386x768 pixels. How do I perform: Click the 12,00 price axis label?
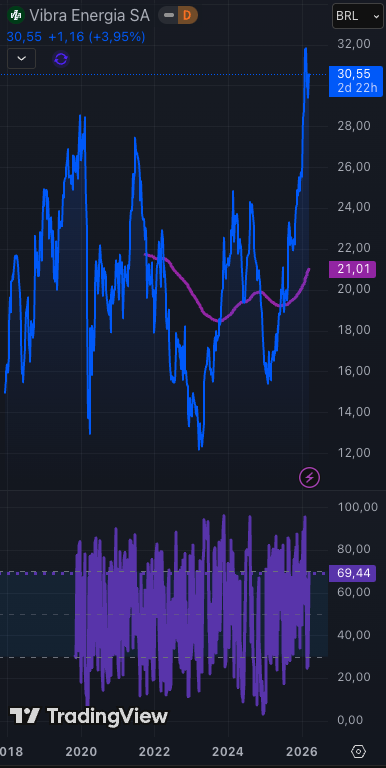354,453
